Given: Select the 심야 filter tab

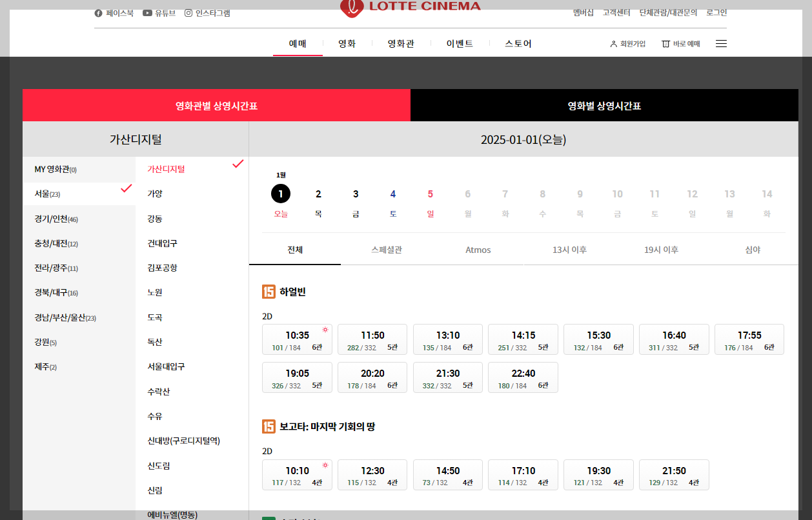Looking at the screenshot, I should click(x=753, y=250).
